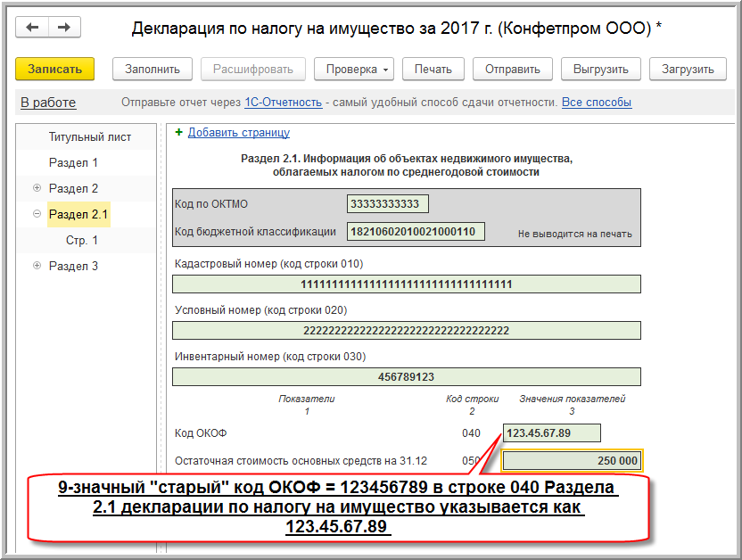Open the Все способы link

(x=596, y=103)
